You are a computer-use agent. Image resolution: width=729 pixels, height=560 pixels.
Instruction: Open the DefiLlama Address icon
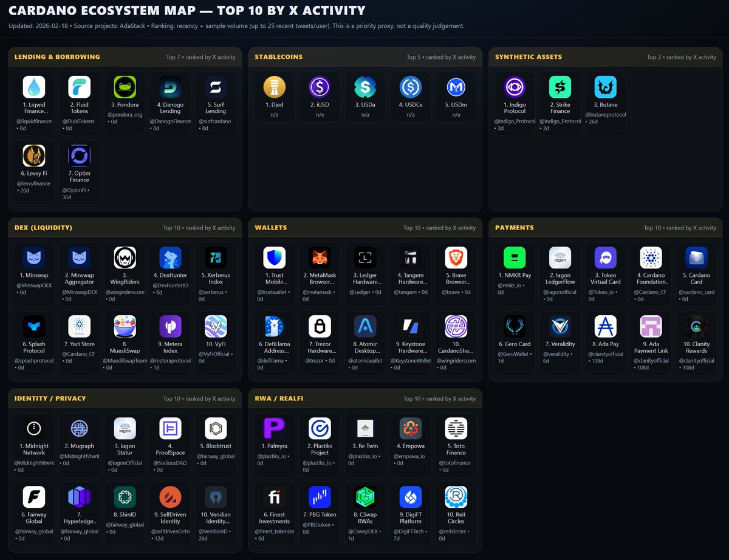coord(274,327)
